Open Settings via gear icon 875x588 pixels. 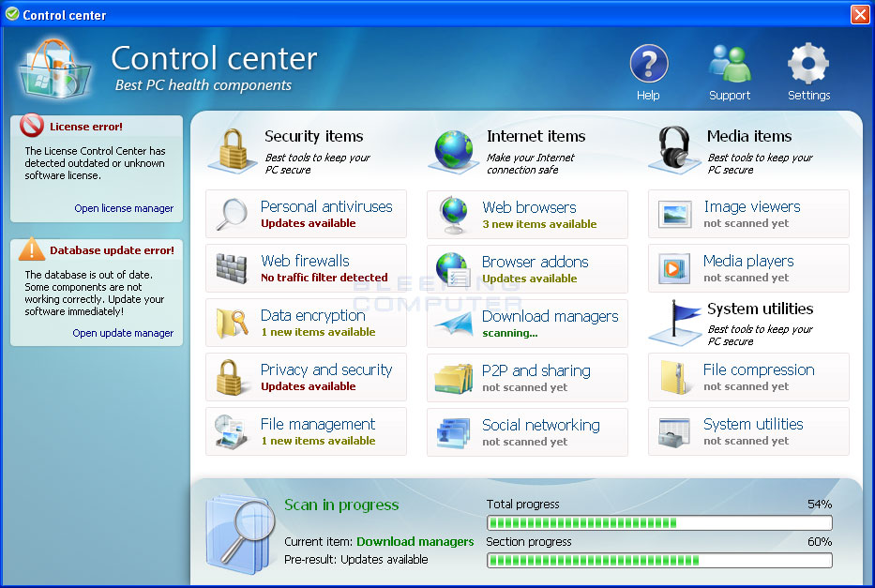(808, 64)
